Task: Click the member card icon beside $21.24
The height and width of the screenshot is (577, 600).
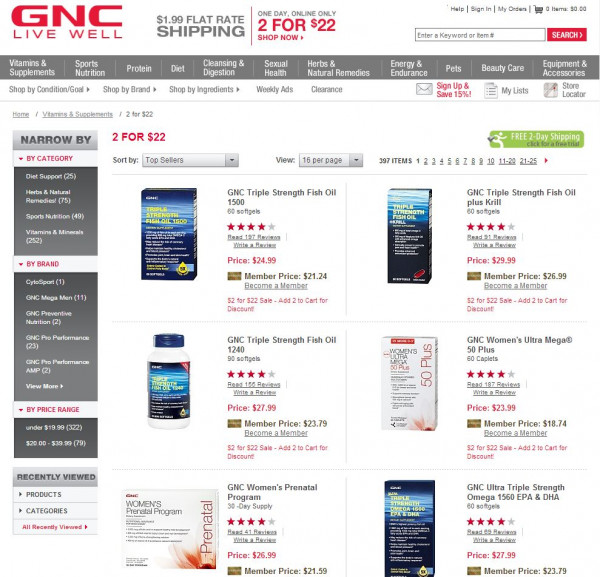Action: 234,276
